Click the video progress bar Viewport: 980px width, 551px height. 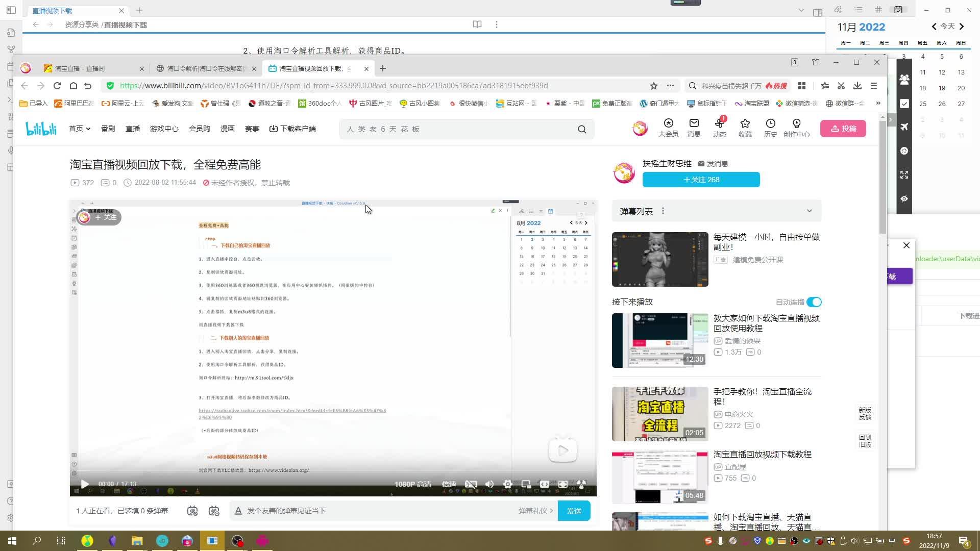click(x=333, y=471)
